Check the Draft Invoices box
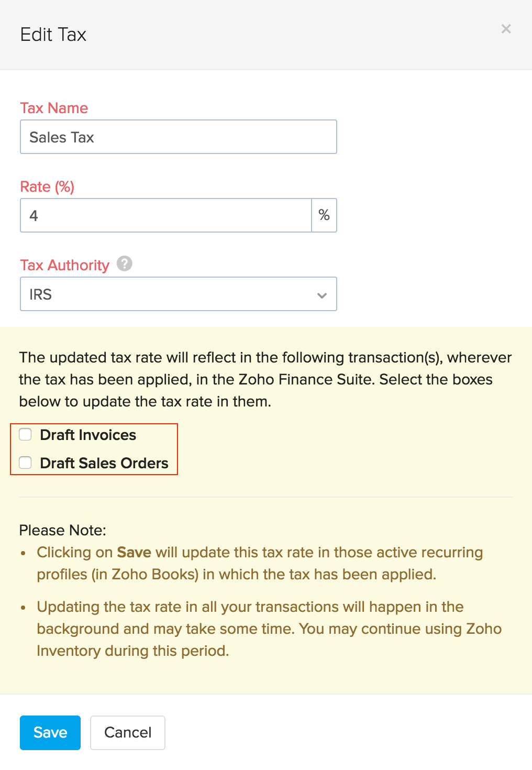 tap(25, 434)
